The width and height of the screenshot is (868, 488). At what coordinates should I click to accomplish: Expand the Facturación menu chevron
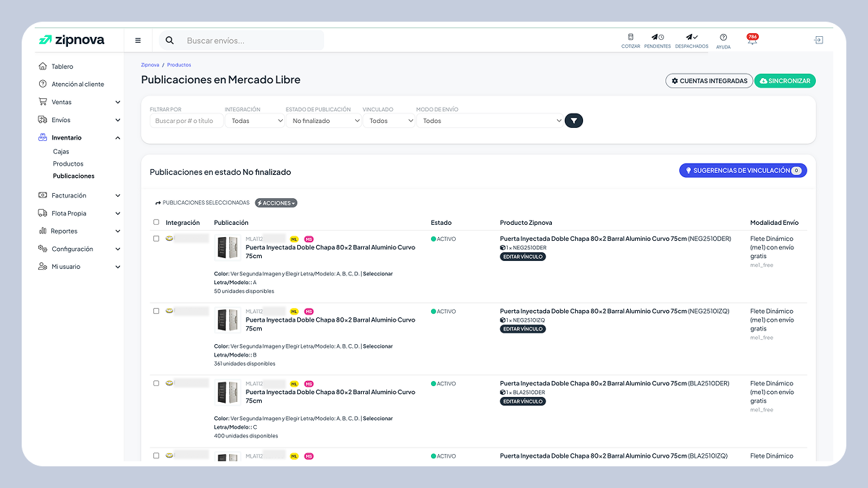[x=117, y=195]
